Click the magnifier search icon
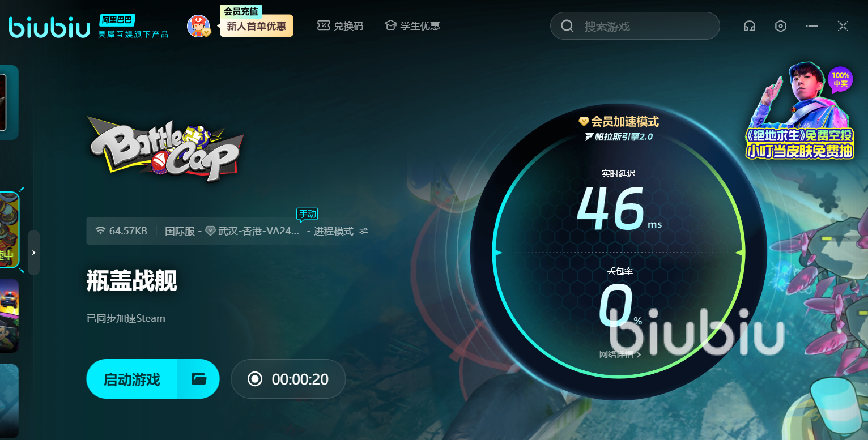Screen dimensions: 868x440 coord(567,26)
